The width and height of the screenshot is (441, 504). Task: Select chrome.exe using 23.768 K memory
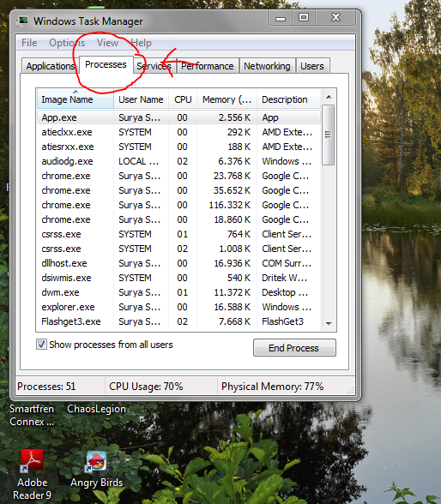coord(178,176)
